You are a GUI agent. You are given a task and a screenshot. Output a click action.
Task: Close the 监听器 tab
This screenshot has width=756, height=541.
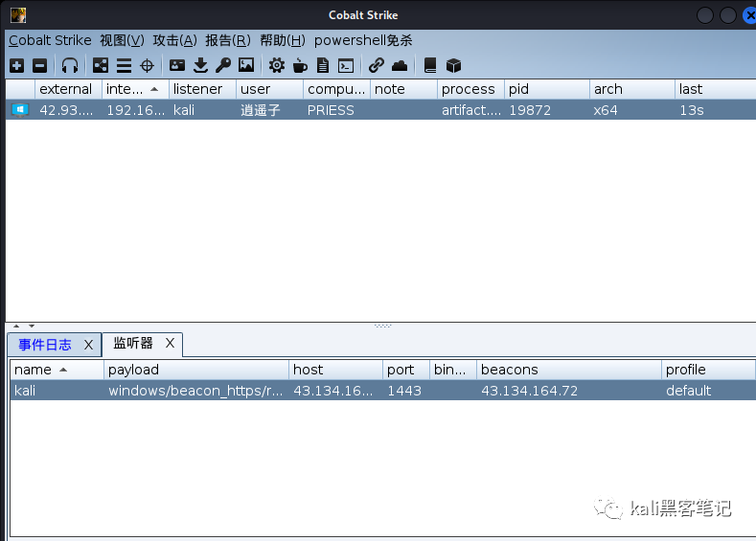coord(170,343)
